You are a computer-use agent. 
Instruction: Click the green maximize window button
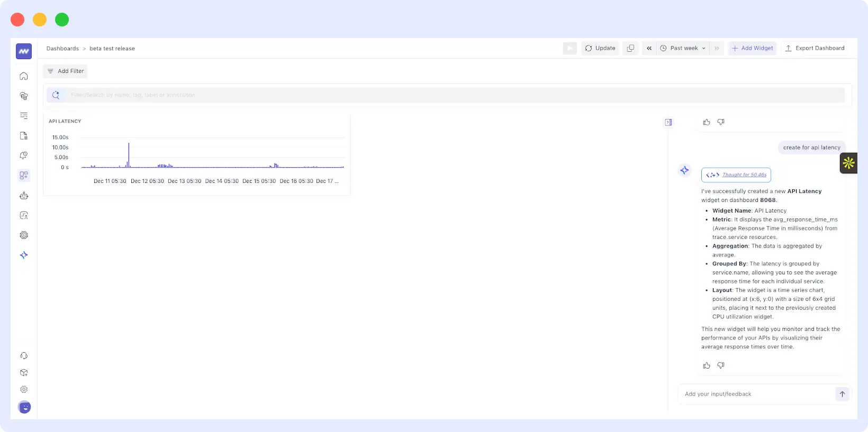click(x=62, y=20)
